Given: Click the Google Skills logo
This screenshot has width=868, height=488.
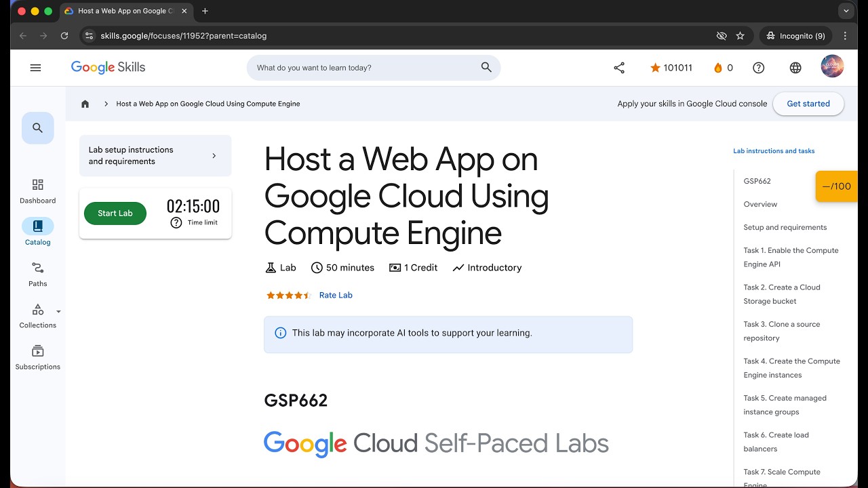Looking at the screenshot, I should pos(108,67).
